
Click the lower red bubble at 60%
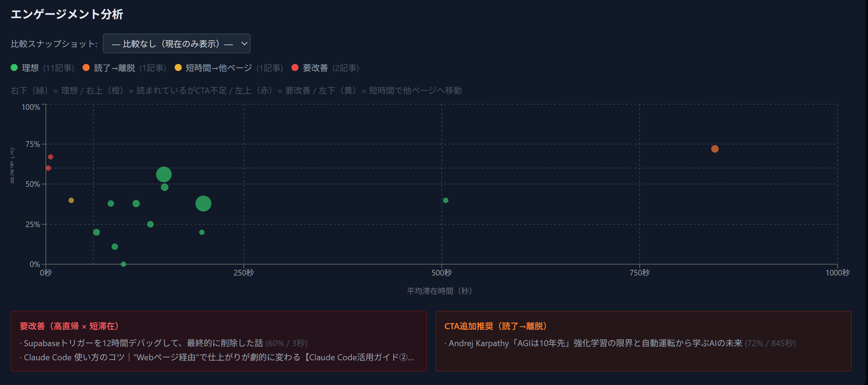48,168
